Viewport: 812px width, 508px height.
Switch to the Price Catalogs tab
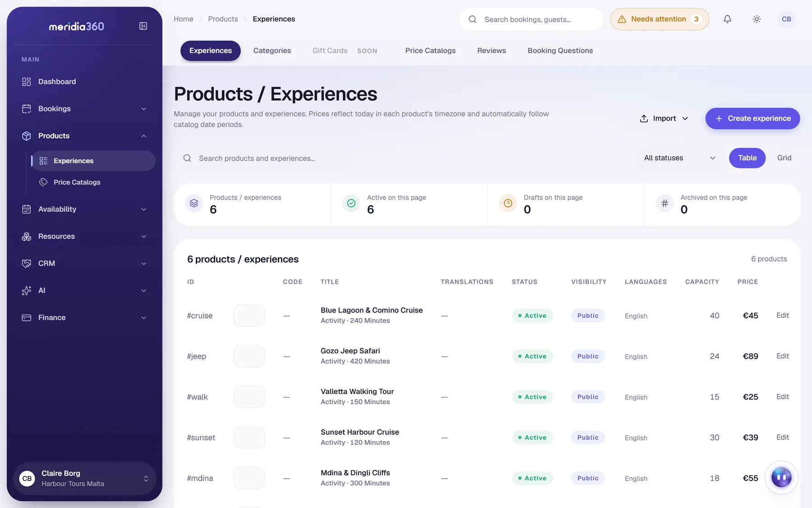[430, 51]
